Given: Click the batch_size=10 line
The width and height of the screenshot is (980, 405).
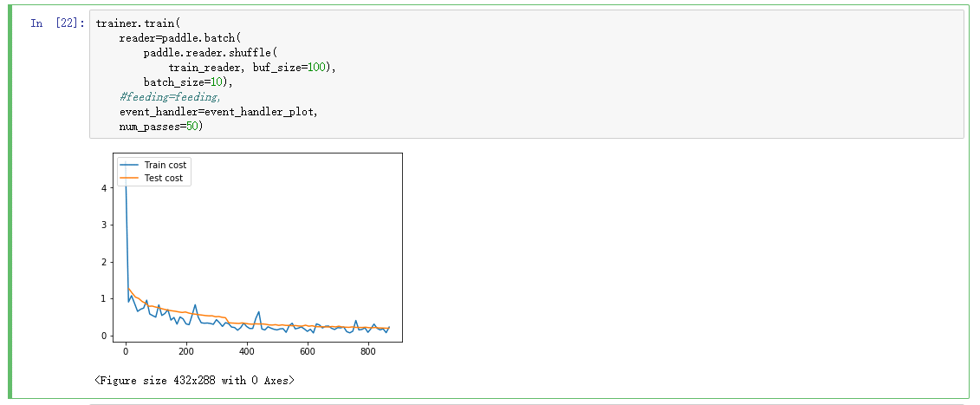Looking at the screenshot, I should coord(187,82).
